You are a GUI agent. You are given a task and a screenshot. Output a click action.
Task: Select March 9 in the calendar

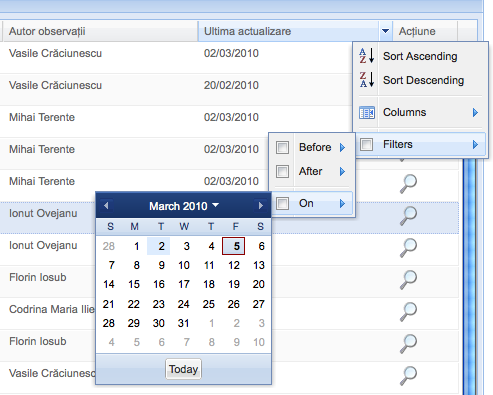(x=159, y=265)
